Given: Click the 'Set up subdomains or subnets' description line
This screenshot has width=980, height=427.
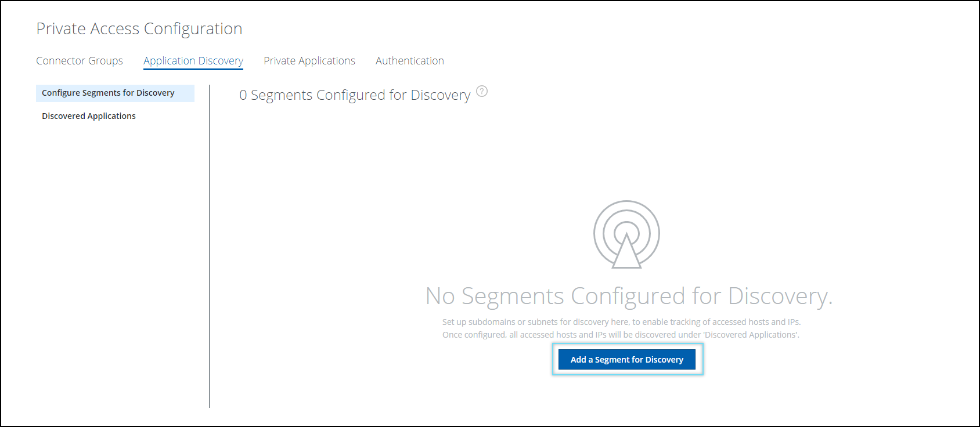Looking at the screenshot, I should click(x=621, y=322).
